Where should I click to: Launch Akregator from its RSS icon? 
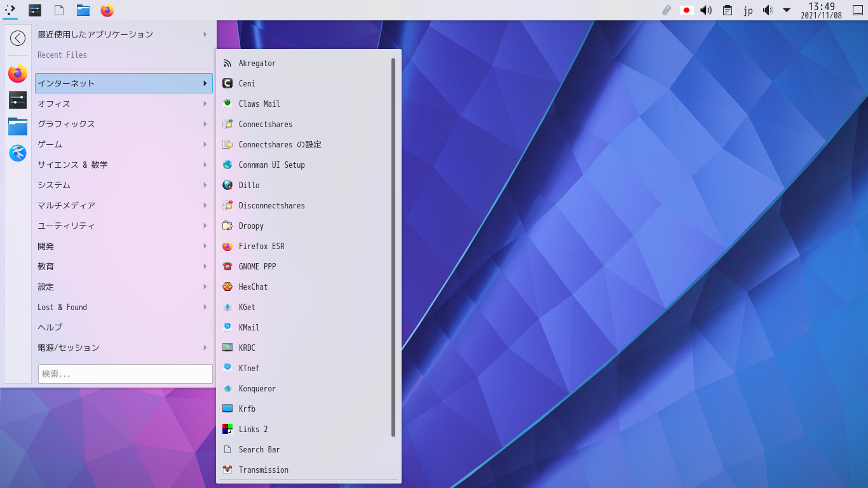pyautogui.click(x=227, y=63)
